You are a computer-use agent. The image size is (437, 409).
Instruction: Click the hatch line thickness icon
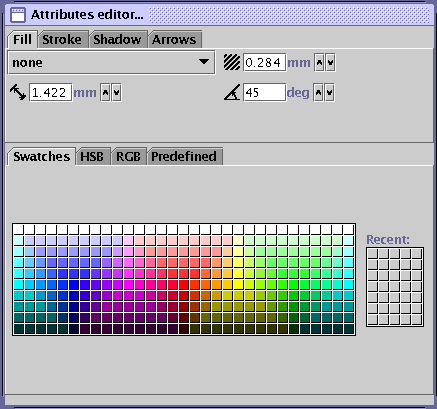tap(232, 62)
